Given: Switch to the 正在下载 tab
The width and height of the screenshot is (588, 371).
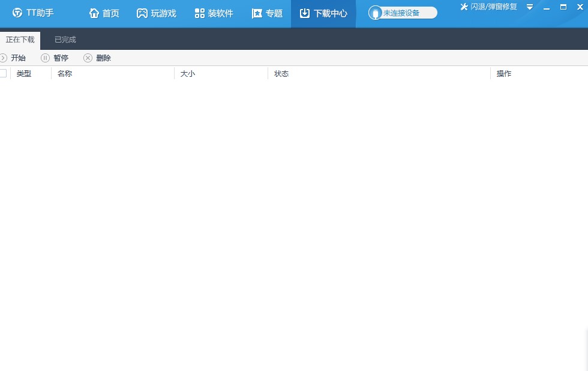Looking at the screenshot, I should coord(20,40).
